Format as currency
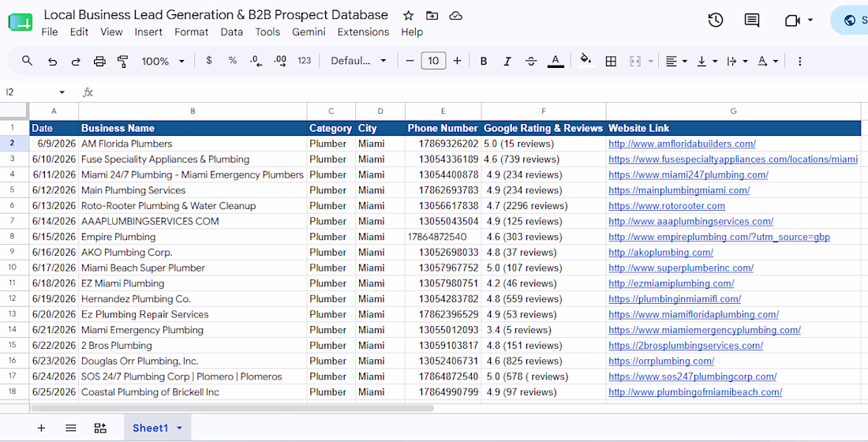Viewport: 868px width, 442px height. (208, 61)
